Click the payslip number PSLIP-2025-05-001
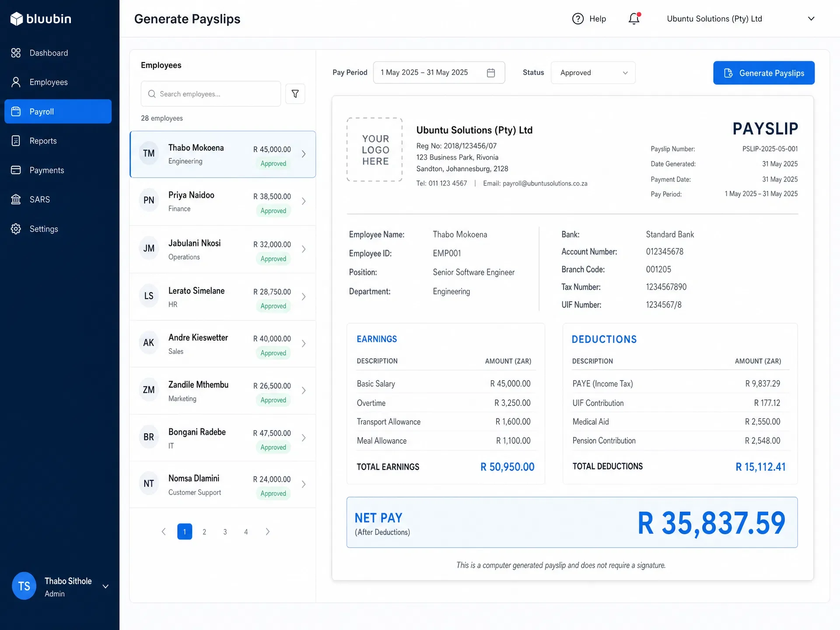Viewport: 840px width, 630px height. [x=770, y=149]
